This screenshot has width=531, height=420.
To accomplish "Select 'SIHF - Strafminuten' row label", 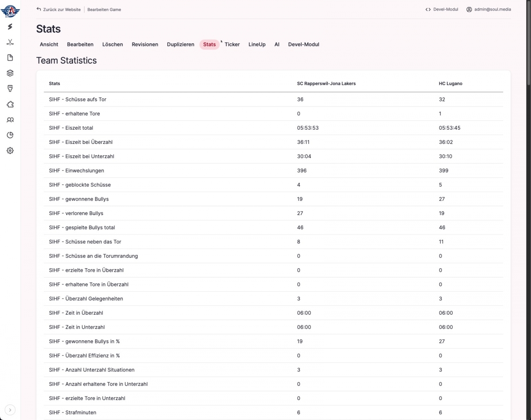I will tap(73, 412).
